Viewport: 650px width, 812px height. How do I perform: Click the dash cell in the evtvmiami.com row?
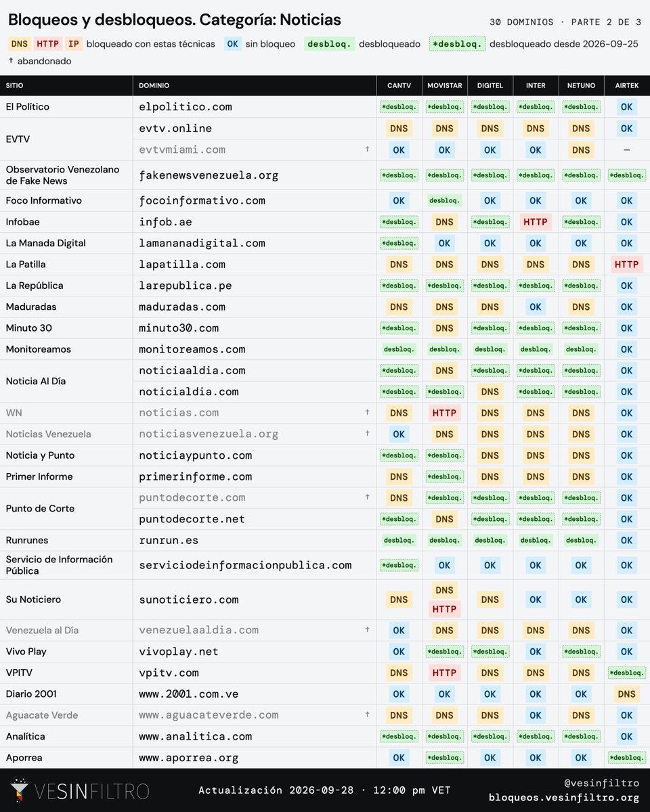coord(627,150)
